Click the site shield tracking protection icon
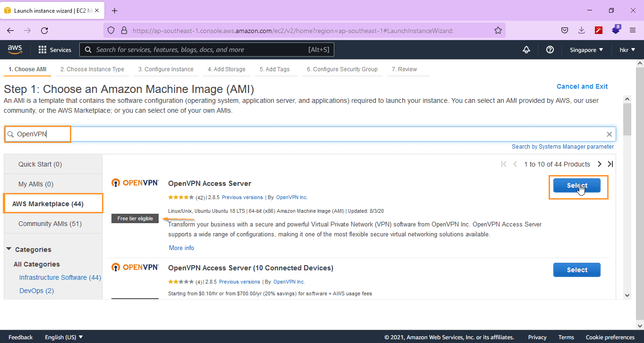Image resolution: width=644 pixels, height=343 pixels. click(111, 30)
